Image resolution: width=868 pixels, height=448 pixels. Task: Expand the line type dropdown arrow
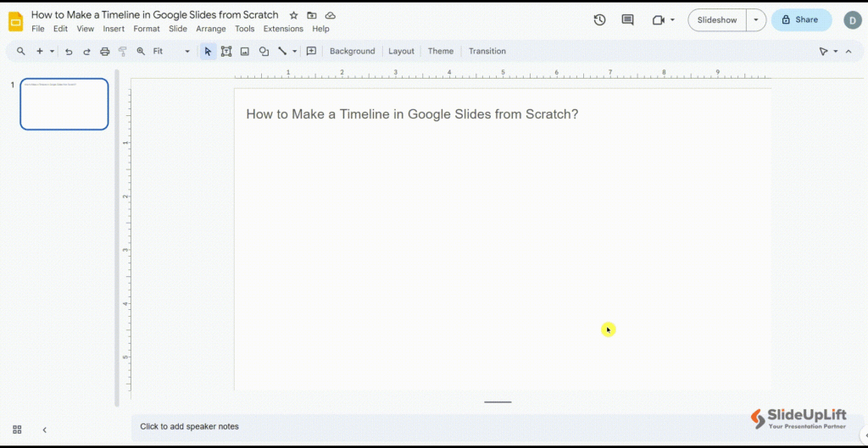pos(294,51)
